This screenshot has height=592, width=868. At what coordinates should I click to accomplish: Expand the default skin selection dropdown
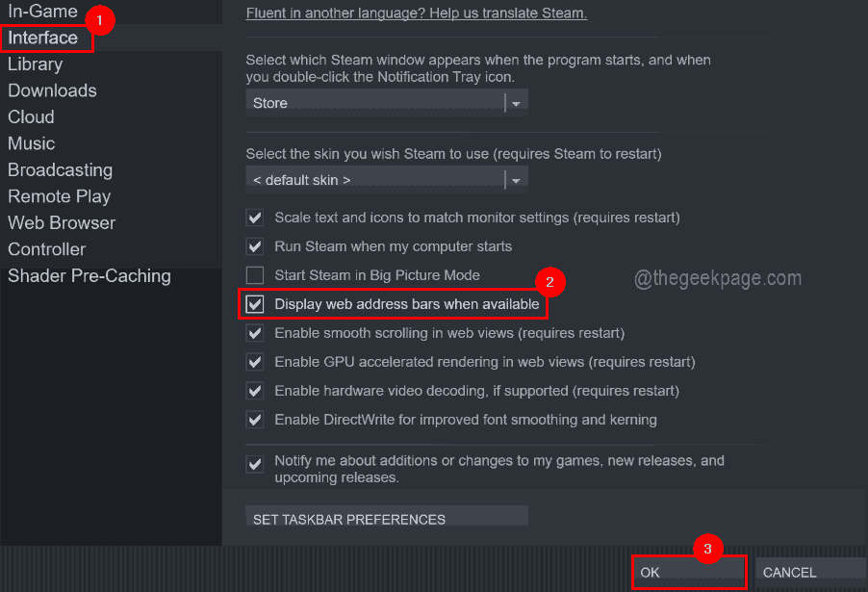[516, 179]
